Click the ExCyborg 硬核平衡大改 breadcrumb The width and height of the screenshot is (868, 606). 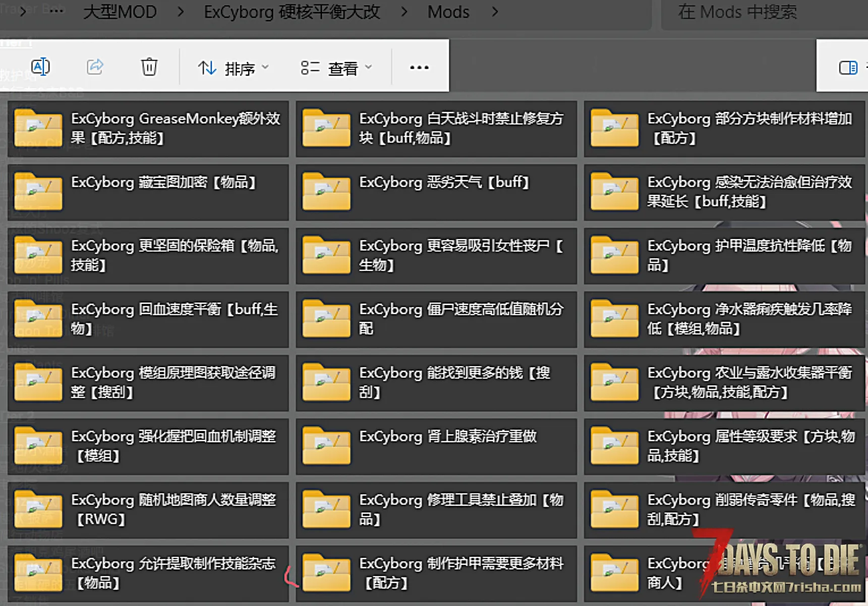[x=292, y=12]
